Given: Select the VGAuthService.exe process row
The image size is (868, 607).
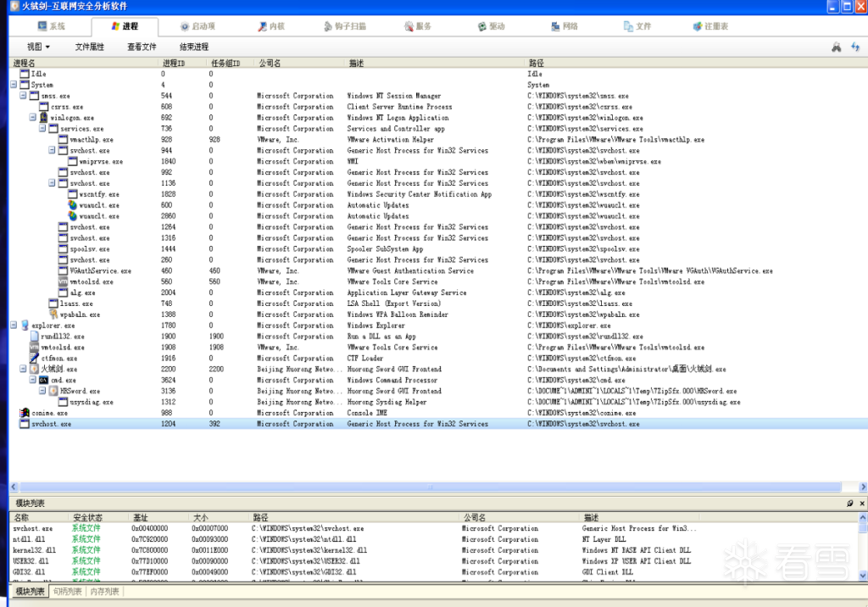Looking at the screenshot, I should click(x=438, y=270).
